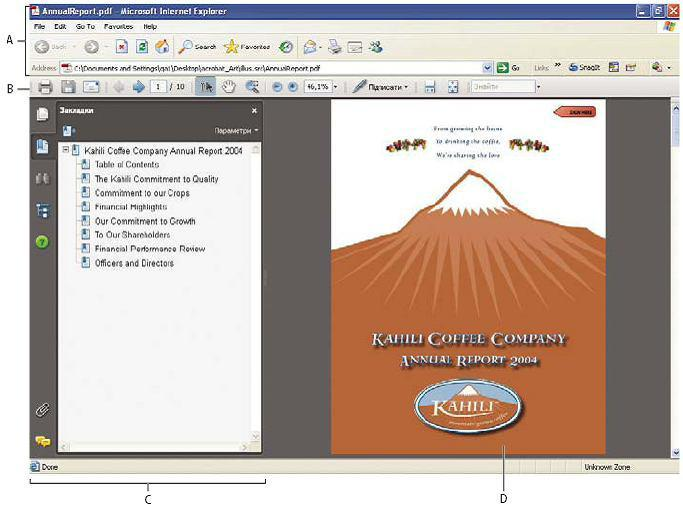The width and height of the screenshot is (683, 508).
Task: Open the Find field options dropdown arrow
Action: click(x=538, y=87)
